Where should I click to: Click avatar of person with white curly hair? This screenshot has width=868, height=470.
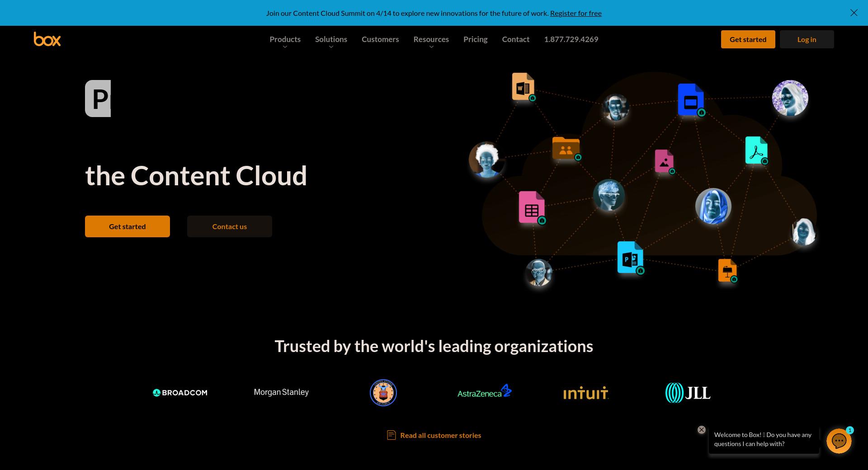[x=487, y=160]
